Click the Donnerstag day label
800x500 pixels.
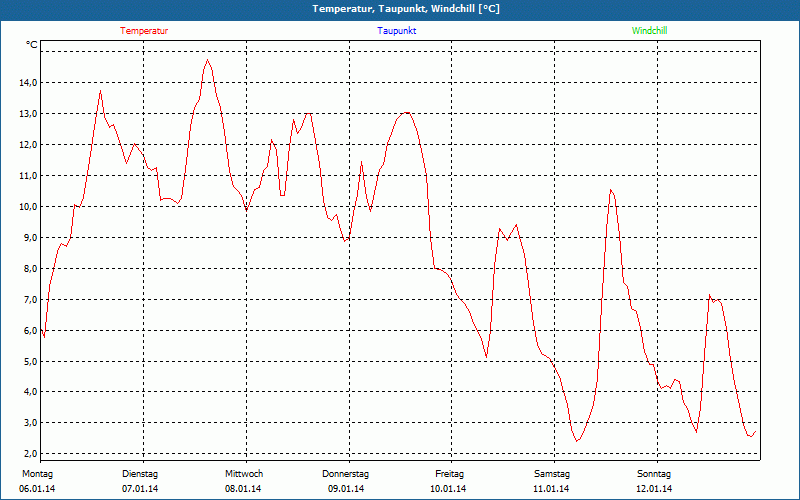point(345,474)
